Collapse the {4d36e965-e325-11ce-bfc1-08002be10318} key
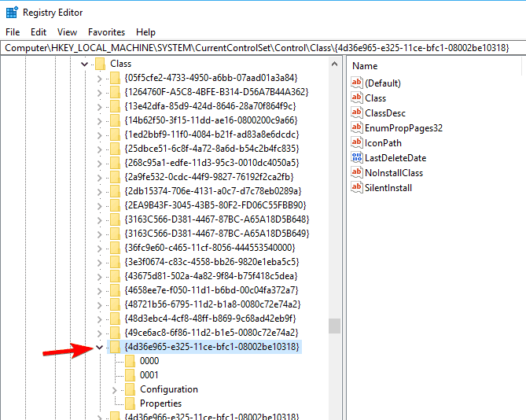526x420 pixels. pyautogui.click(x=99, y=347)
